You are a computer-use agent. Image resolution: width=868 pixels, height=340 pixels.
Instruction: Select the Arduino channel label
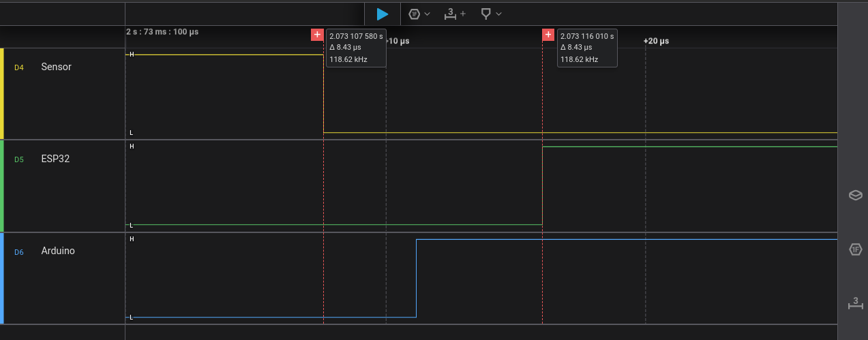click(58, 251)
